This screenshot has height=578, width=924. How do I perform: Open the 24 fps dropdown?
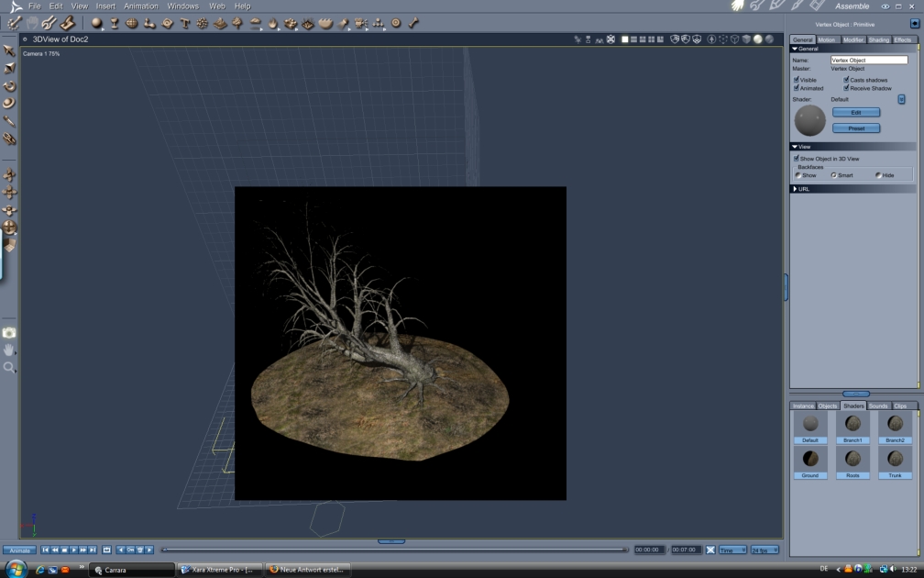tap(764, 550)
